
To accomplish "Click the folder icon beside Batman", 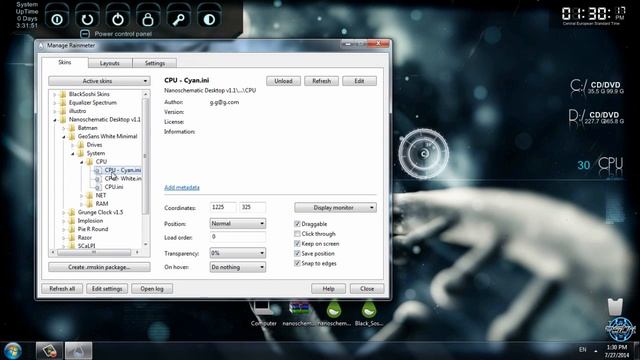I will tap(72, 128).
